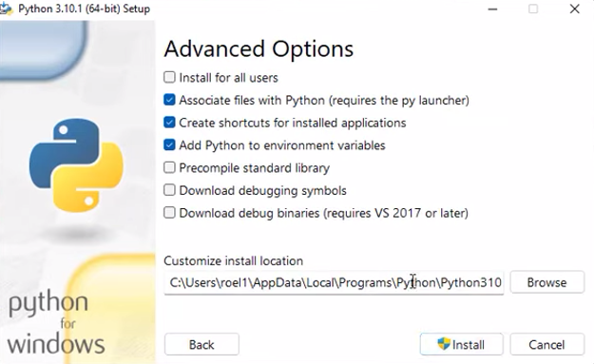Check Precompile standard library box

169,167
